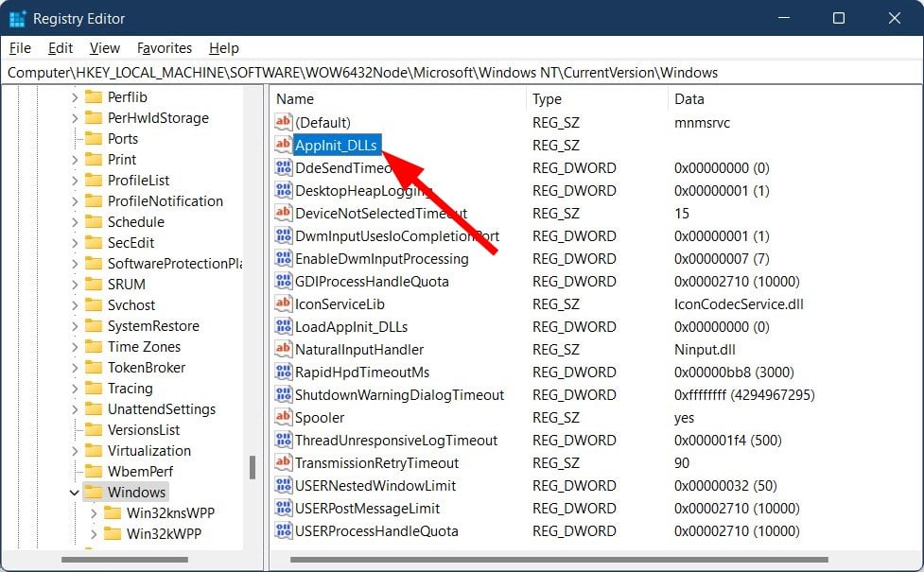
Task: Click the folder icon of Perflib key
Action: [94, 96]
